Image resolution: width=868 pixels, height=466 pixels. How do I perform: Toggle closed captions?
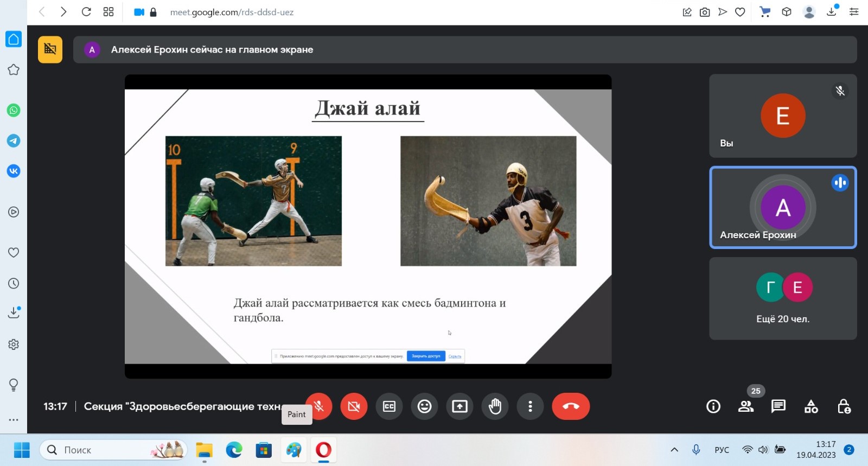389,406
